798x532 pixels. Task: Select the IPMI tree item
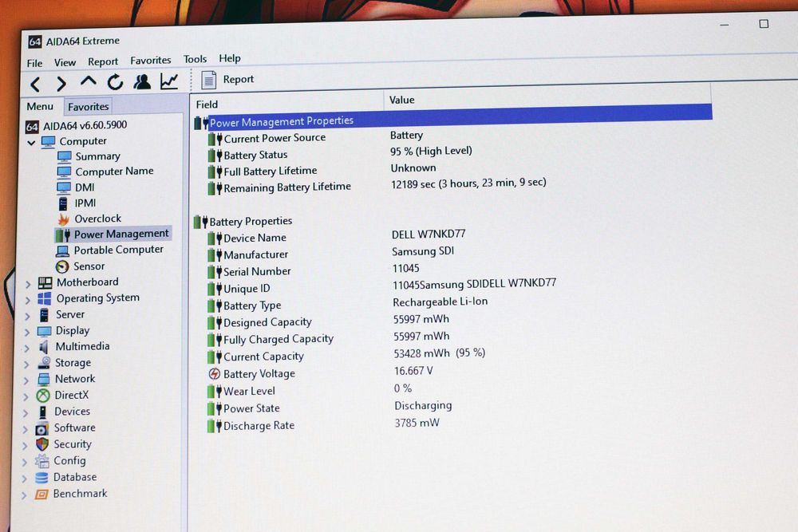click(x=77, y=203)
